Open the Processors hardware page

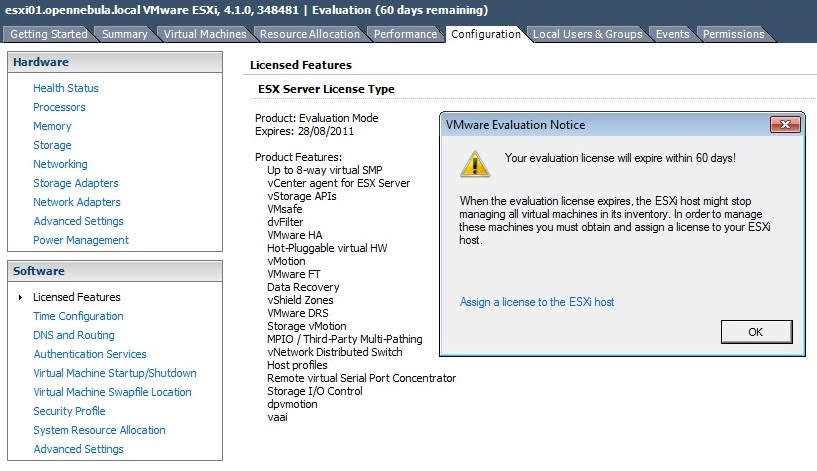coord(59,107)
